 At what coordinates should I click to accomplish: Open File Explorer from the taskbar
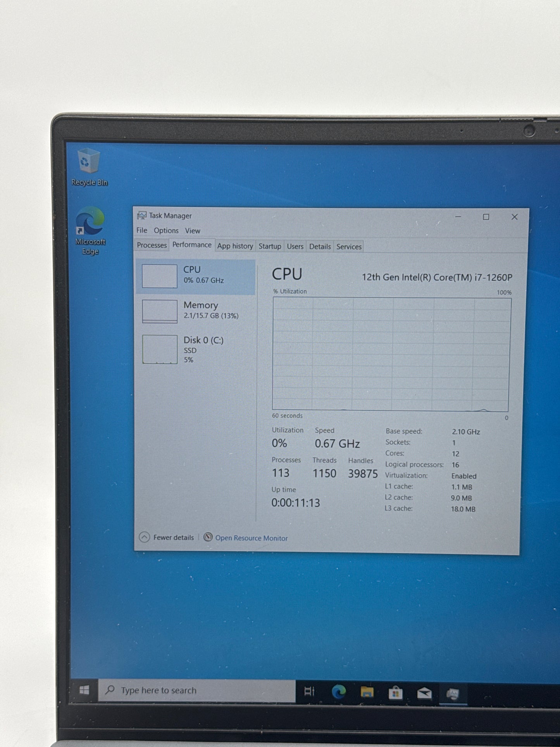tap(367, 692)
